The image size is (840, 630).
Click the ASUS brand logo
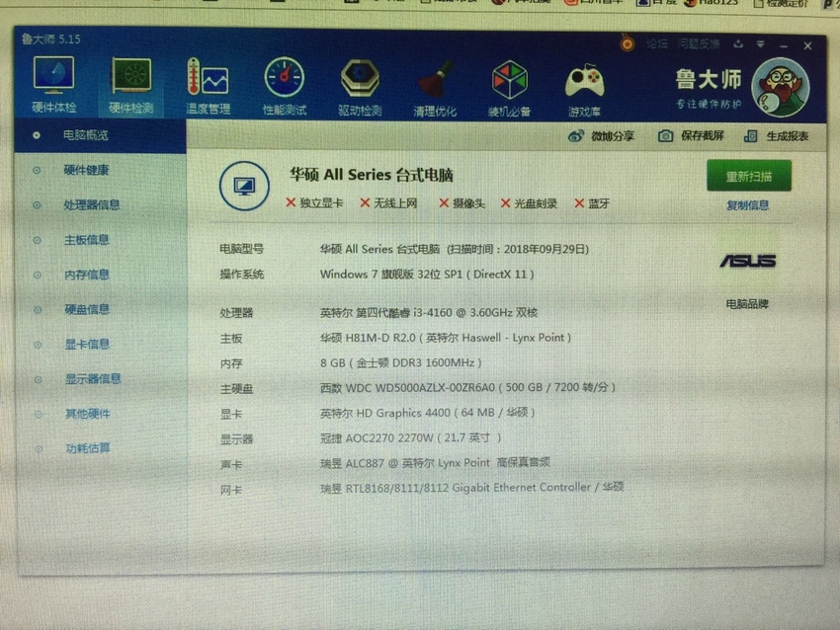[x=748, y=262]
